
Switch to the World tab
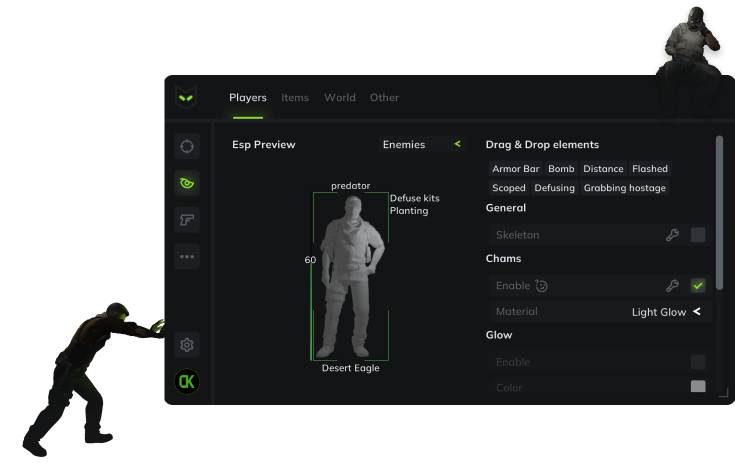point(340,97)
